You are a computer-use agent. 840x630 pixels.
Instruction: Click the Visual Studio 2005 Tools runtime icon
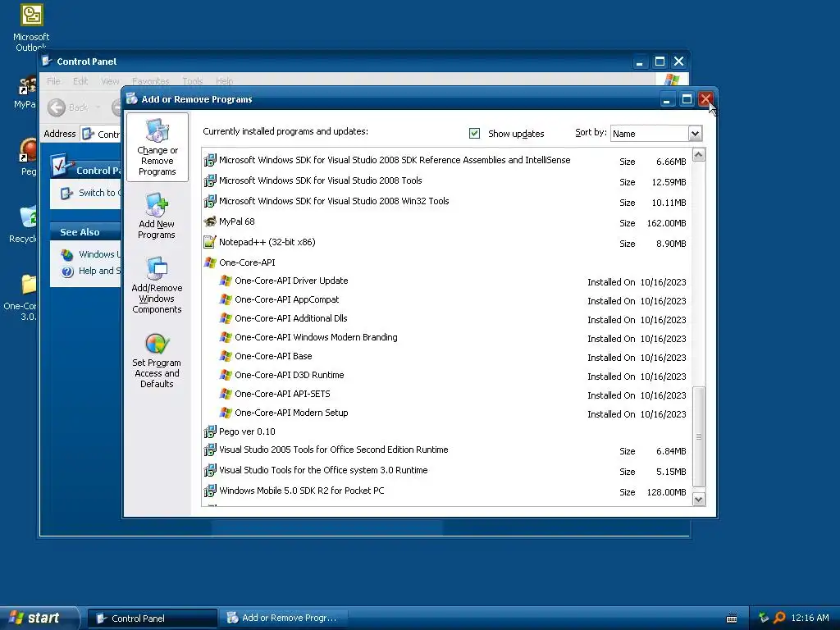210,450
